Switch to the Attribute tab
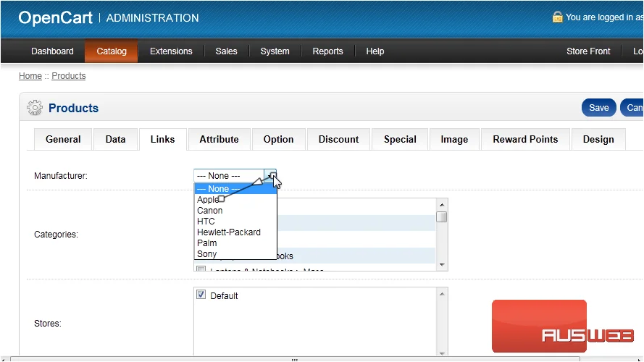The image size is (644, 362). (x=219, y=140)
